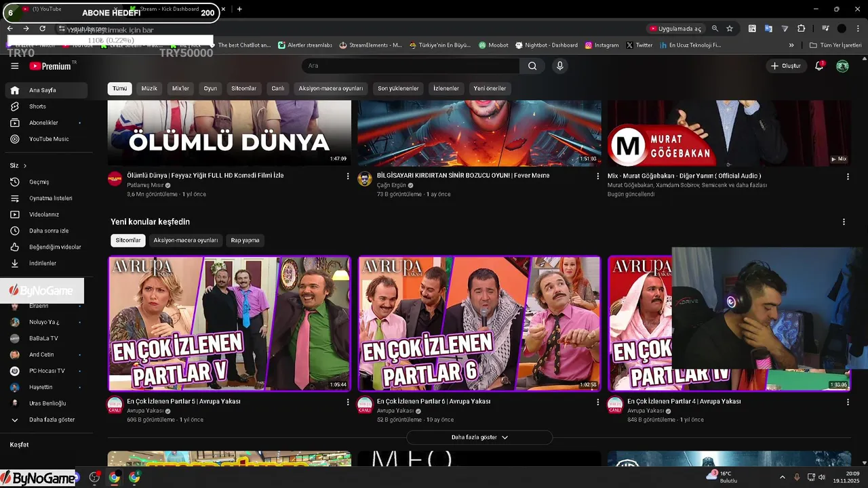Viewport: 868px width, 488px height.
Task: Select the Canlı filter chip
Action: click(278, 89)
